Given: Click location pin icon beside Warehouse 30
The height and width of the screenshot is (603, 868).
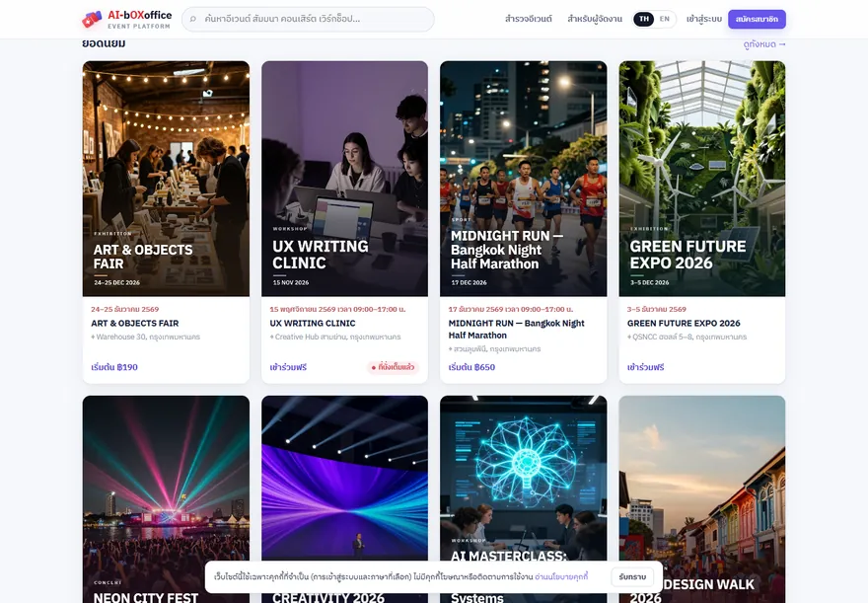Looking at the screenshot, I should (93, 338).
